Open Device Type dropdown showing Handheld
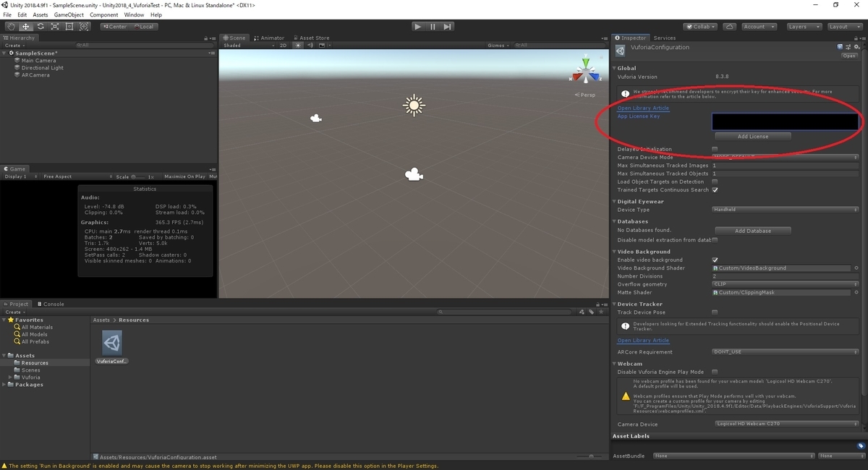Screen dimensions: 868x470 coord(786,210)
